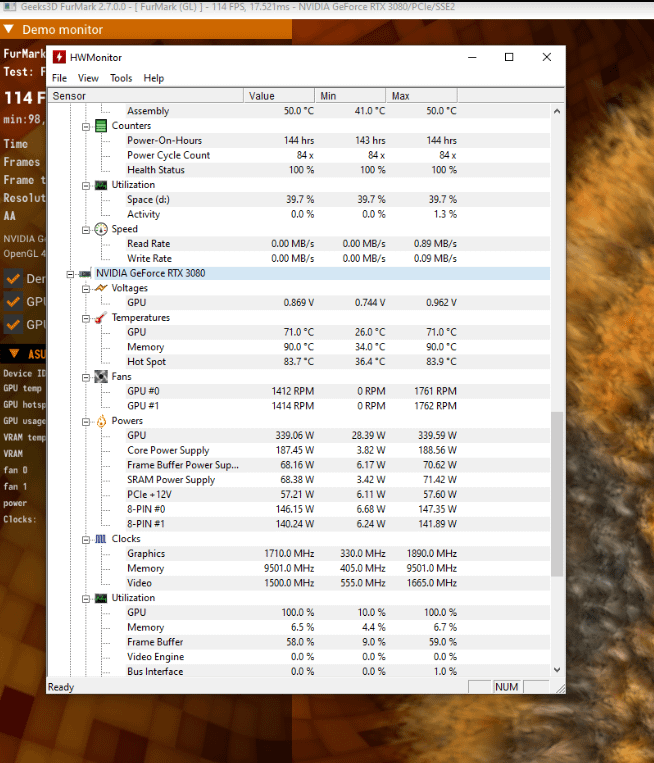654x763 pixels.
Task: Collapse the Powers tree node
Action: pos(86,421)
